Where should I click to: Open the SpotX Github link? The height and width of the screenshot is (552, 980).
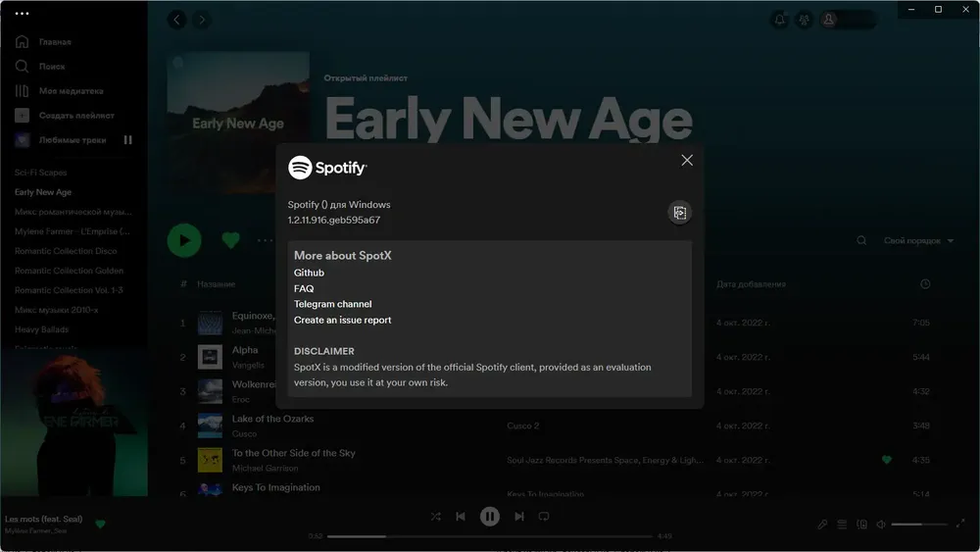(x=309, y=273)
